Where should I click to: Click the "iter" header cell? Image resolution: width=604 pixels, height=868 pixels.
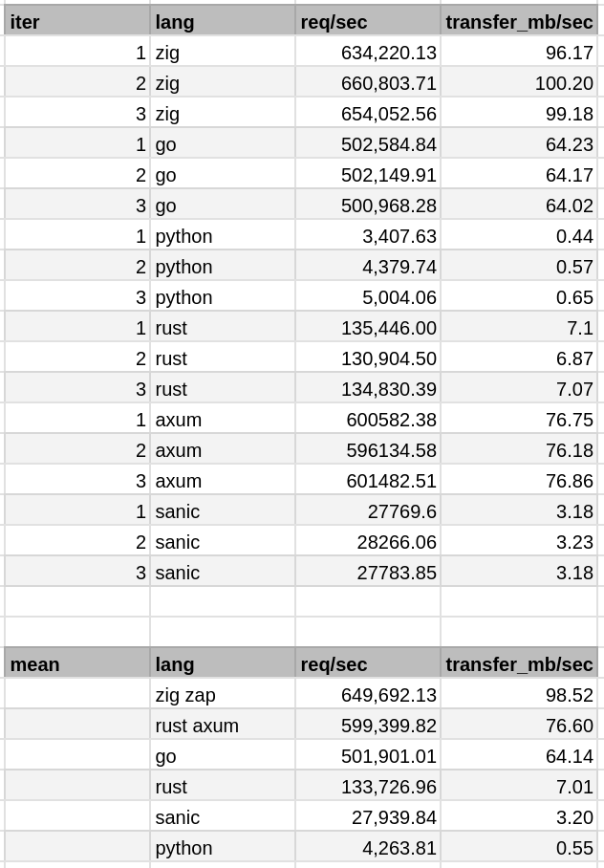coord(76,22)
